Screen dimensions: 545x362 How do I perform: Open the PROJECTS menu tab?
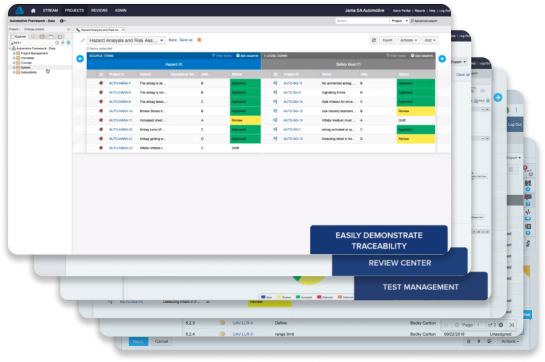(x=74, y=10)
